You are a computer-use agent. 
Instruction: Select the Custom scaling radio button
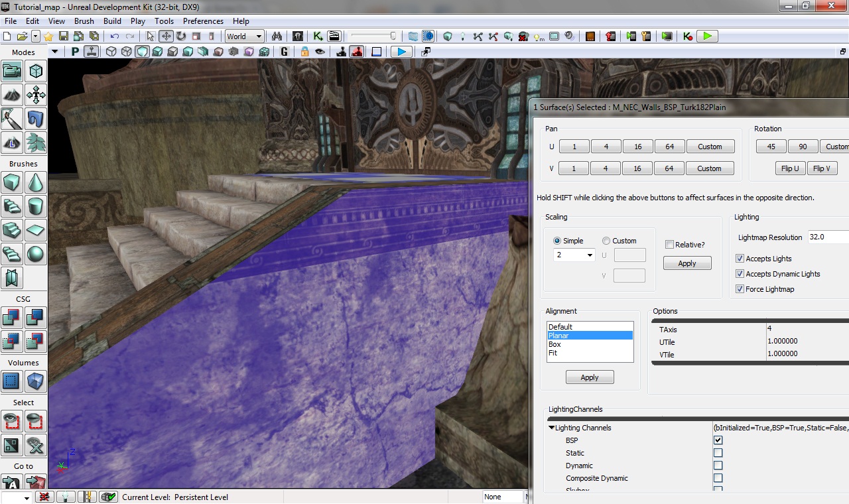point(606,241)
